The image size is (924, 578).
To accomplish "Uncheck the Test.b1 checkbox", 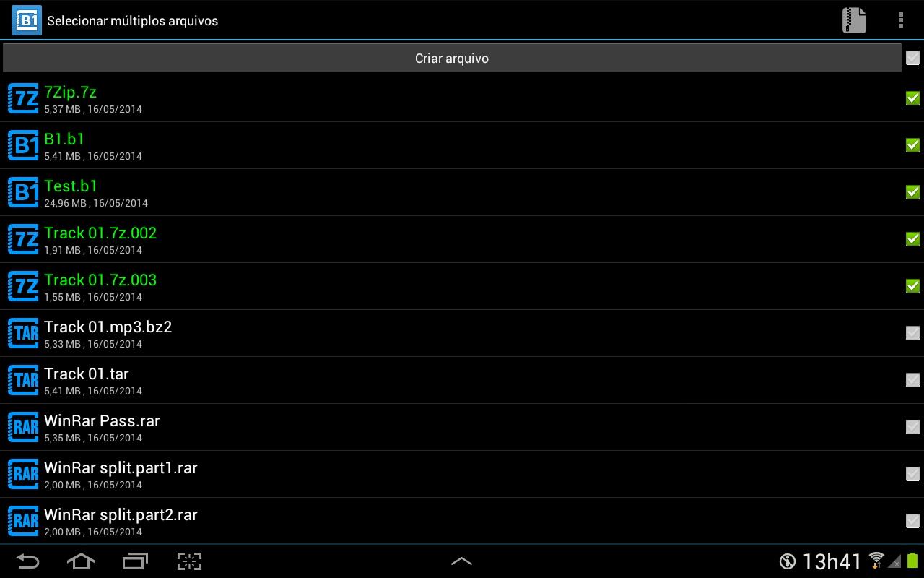I will (x=912, y=192).
